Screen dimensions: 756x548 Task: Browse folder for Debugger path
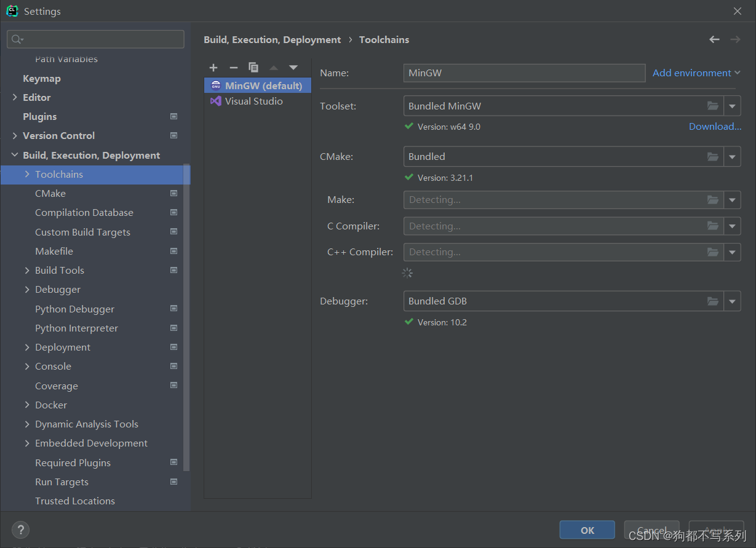point(713,301)
